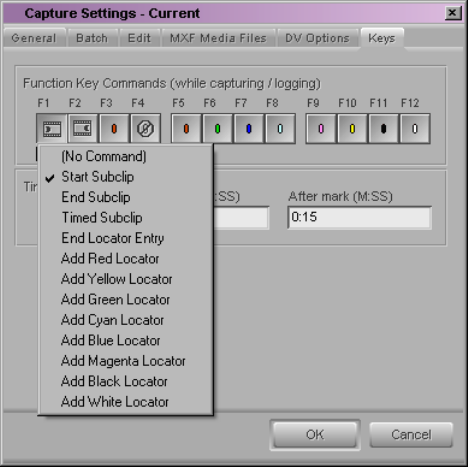468x467 pixels.
Task: Open the F8 cyan locator key menu
Action: click(280, 129)
